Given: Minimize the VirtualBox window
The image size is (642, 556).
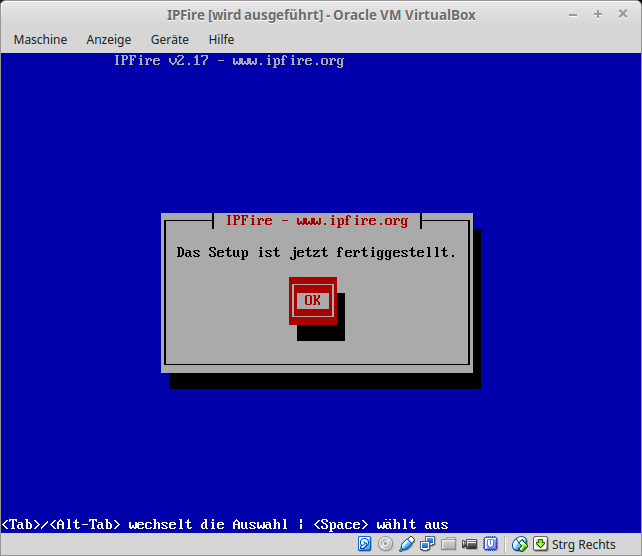Looking at the screenshot, I should (x=573, y=15).
